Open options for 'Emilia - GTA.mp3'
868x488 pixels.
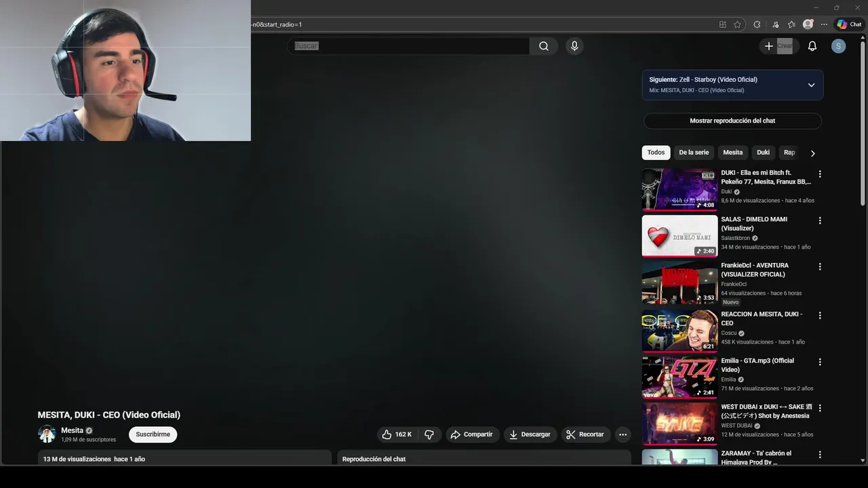[820, 362]
